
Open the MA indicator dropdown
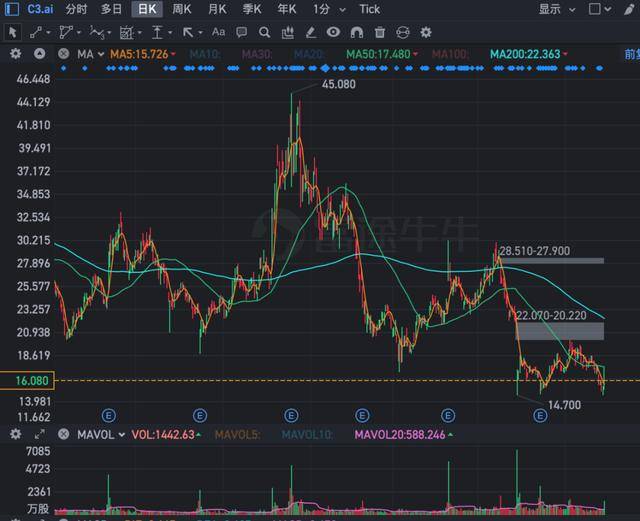(x=90, y=53)
